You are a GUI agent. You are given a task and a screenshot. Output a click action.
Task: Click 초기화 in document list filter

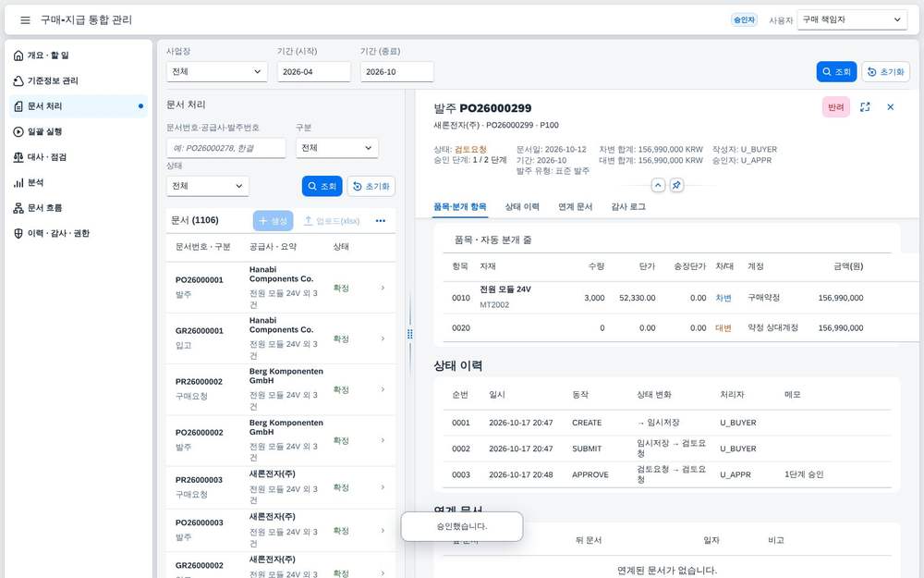[x=371, y=187]
